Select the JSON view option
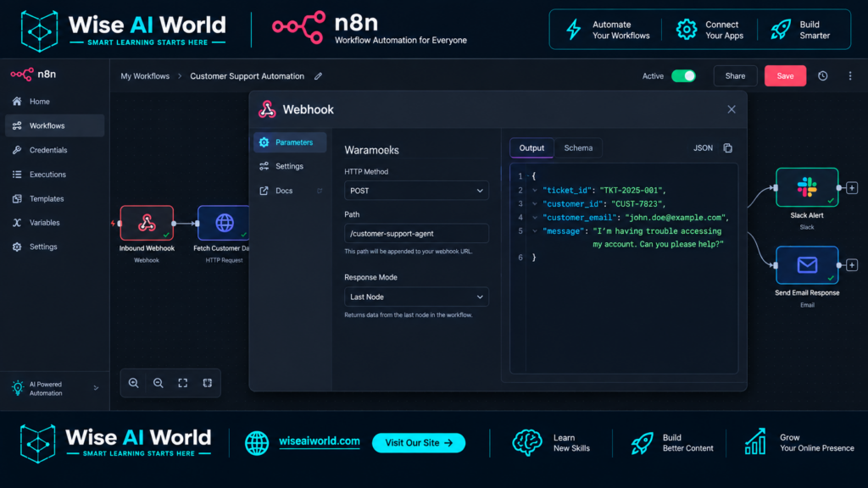 (x=703, y=148)
